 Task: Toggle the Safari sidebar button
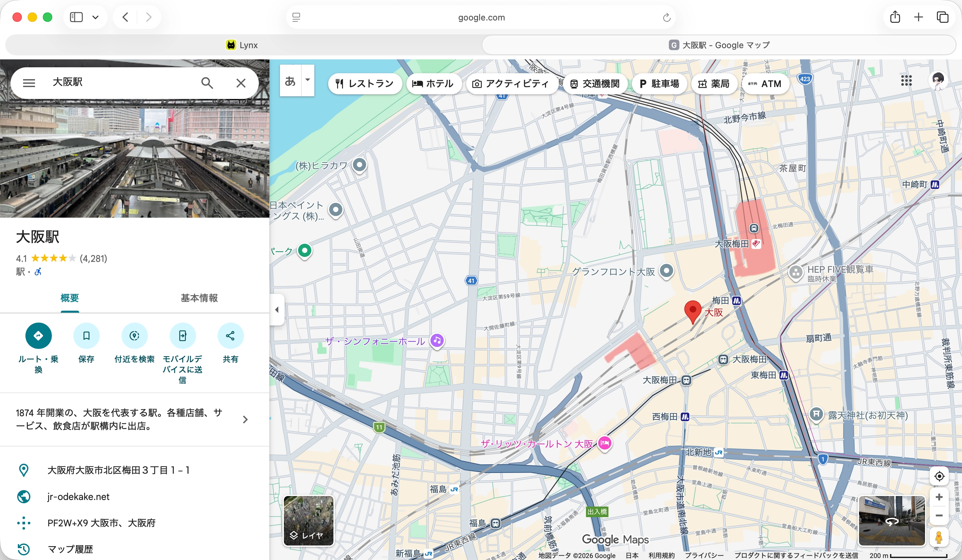tap(76, 17)
